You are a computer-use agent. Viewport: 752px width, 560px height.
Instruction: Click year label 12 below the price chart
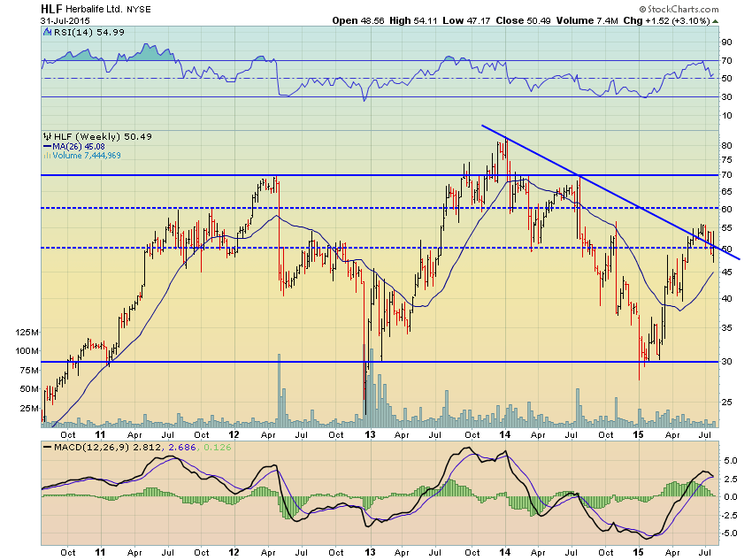[x=234, y=434]
